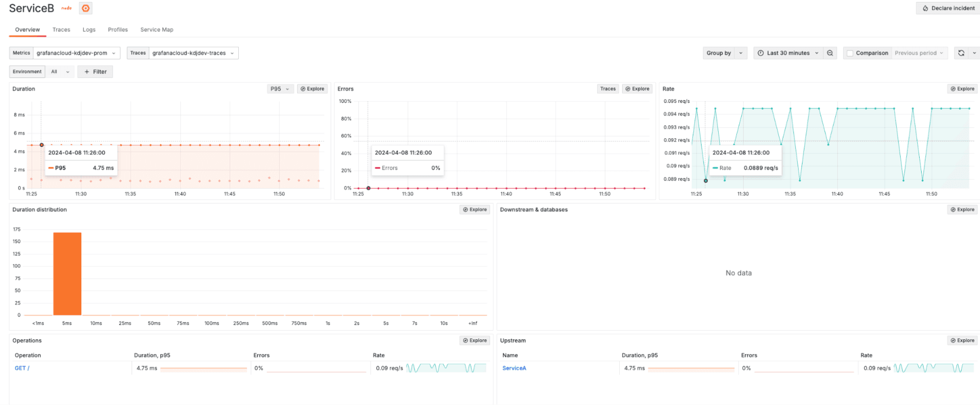Enable the Comparison checkbox

tap(850, 53)
